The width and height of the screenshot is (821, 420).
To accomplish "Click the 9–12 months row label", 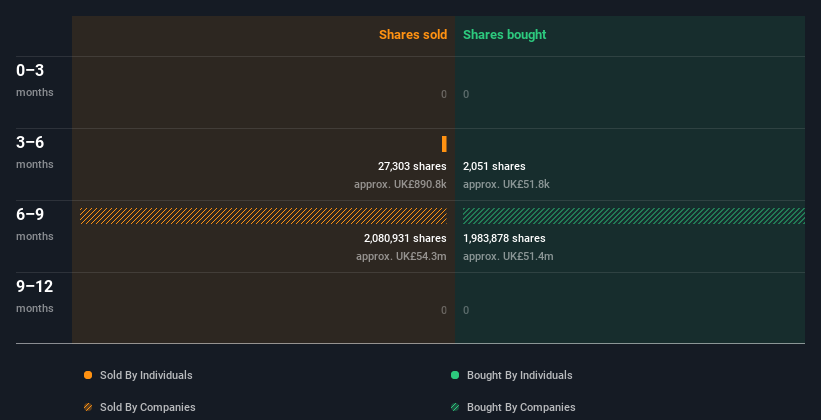I will point(35,296).
